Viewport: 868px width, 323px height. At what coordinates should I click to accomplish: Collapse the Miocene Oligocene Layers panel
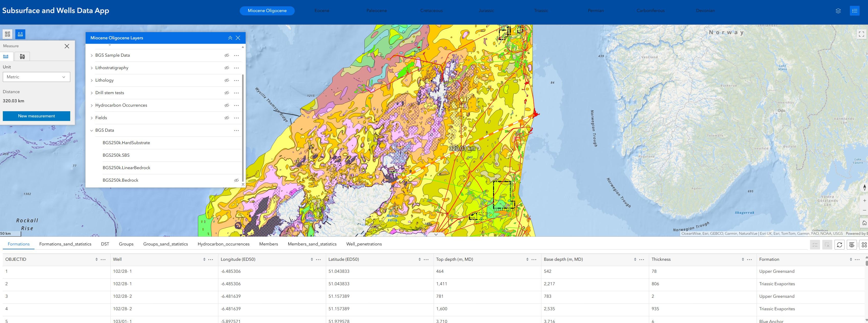coord(230,38)
